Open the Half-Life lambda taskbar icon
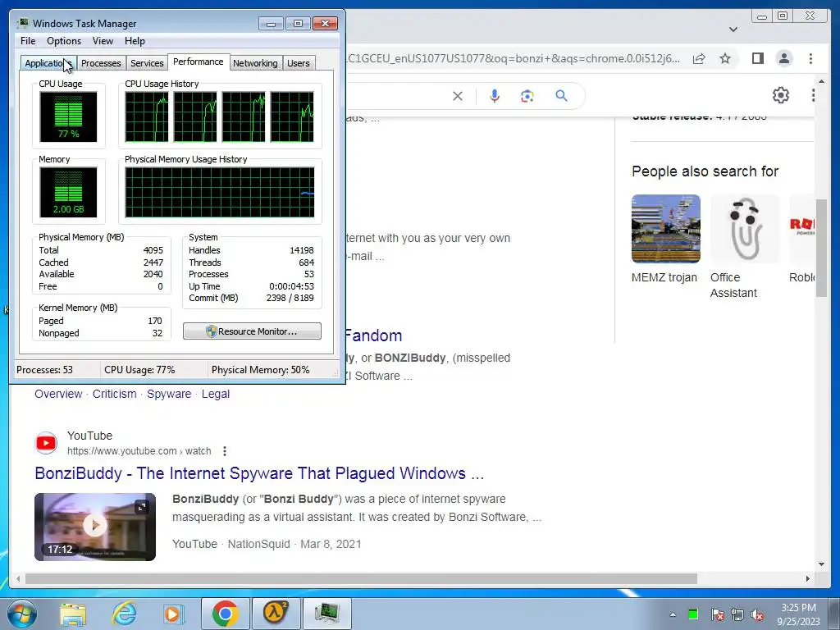The height and width of the screenshot is (630, 840). coord(276,614)
